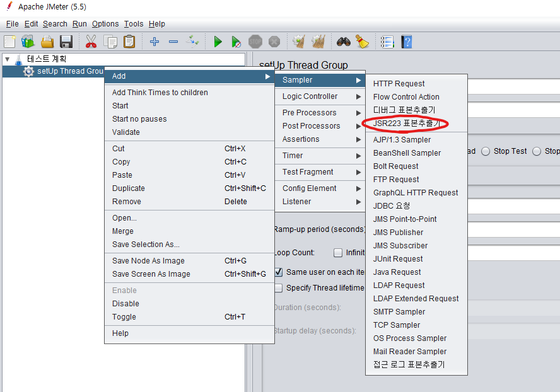Open the Help question mark icon
560x392 pixels.
[x=406, y=42]
